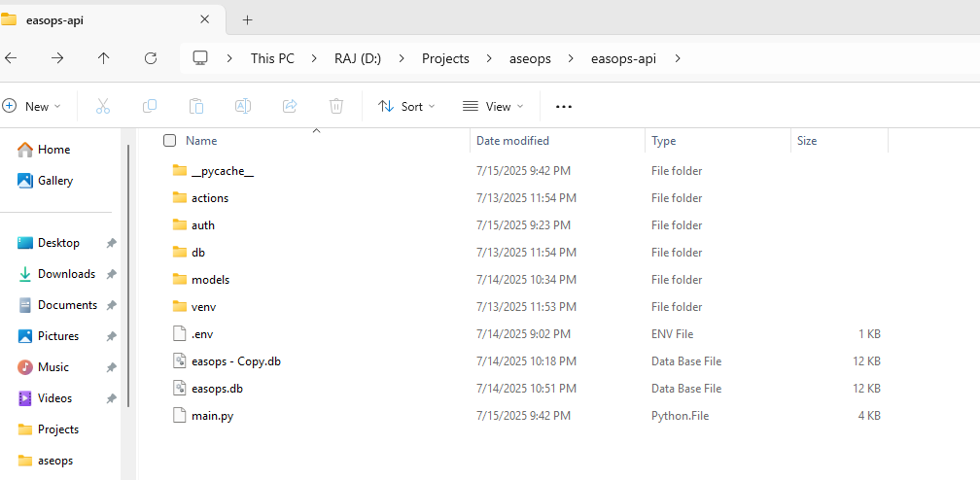This screenshot has height=480, width=980.
Task: Go up one folder level
Action: point(104,58)
